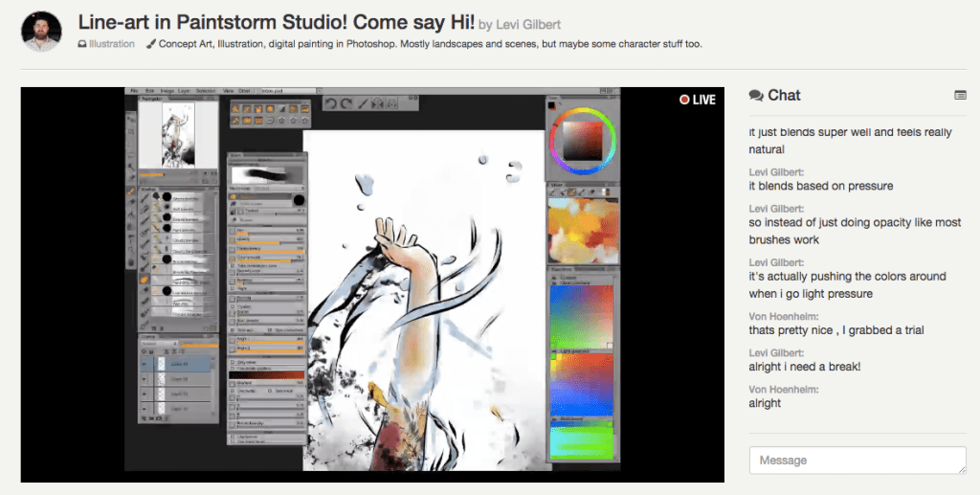980x495 pixels.
Task: Adjust the Navigator zoom slider
Action: 167,174
